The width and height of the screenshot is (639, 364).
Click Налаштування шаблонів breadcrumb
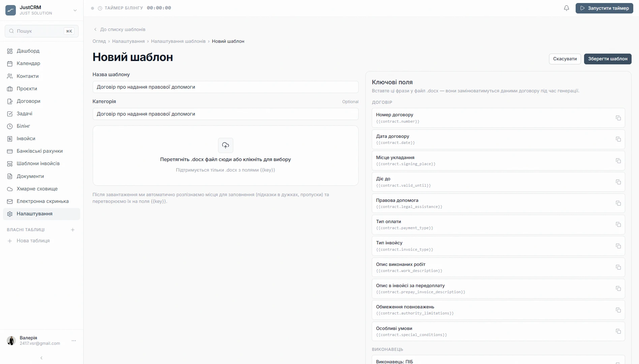click(x=178, y=41)
